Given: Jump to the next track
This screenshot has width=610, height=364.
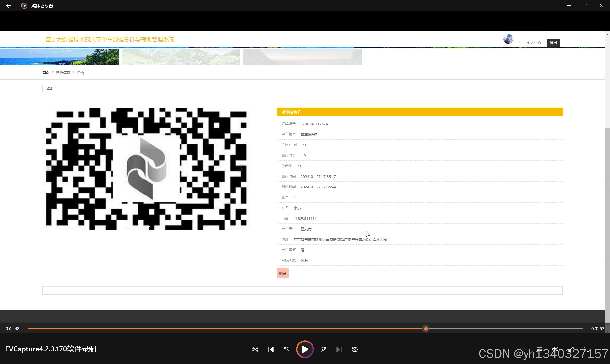Looking at the screenshot, I should pyautogui.click(x=339, y=349).
